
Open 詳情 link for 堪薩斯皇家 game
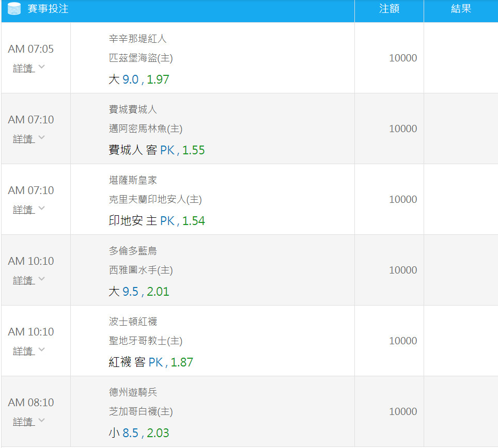23,210
